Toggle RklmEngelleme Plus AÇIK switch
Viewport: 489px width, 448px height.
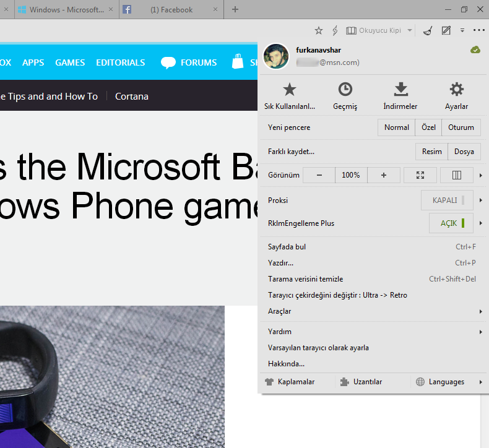451,223
